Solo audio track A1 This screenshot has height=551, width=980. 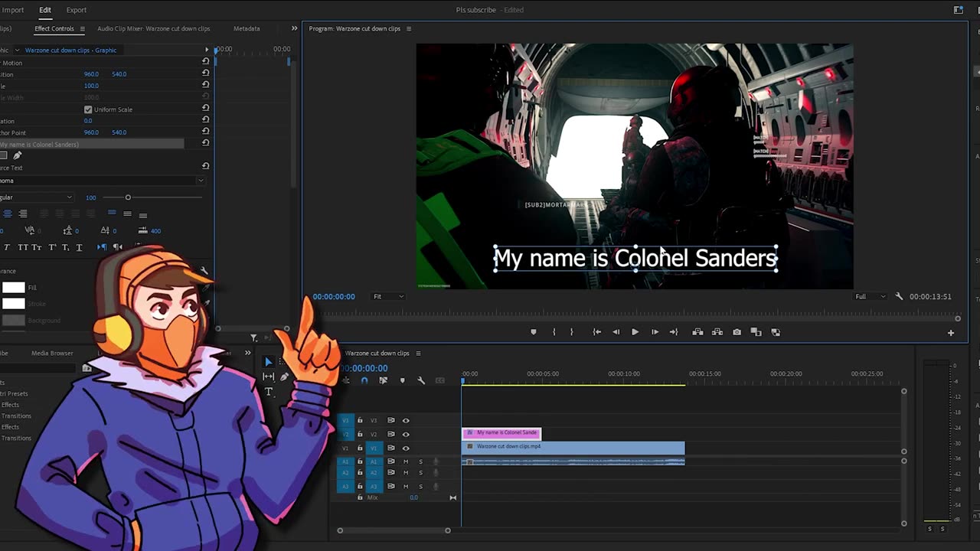click(x=420, y=461)
